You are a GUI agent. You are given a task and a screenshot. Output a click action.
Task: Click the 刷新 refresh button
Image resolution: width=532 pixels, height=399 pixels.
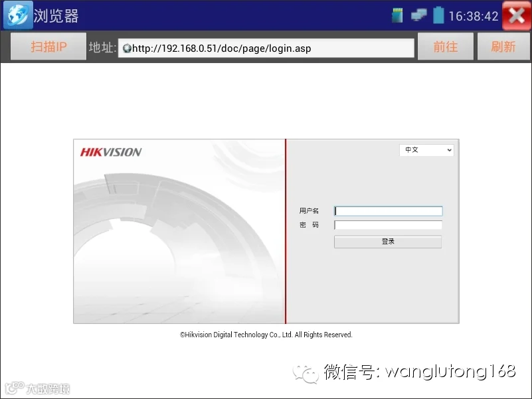tap(503, 46)
